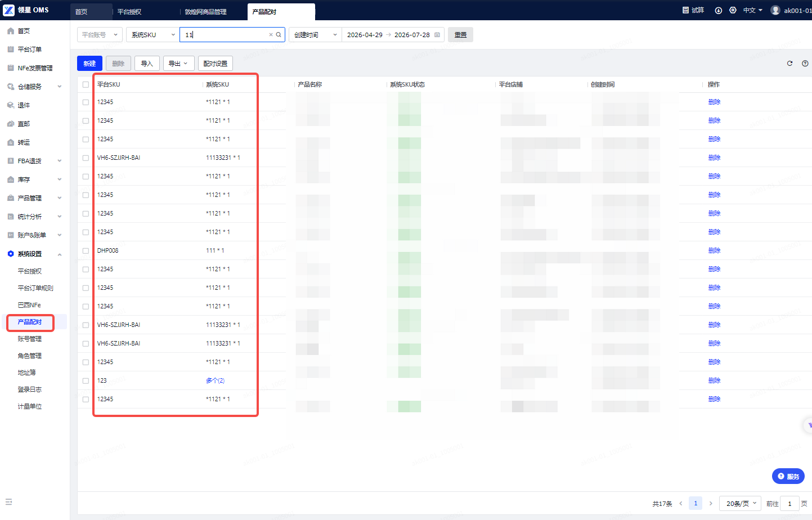Click the user avatar icon
This screenshot has width=812, height=520.
point(775,10)
